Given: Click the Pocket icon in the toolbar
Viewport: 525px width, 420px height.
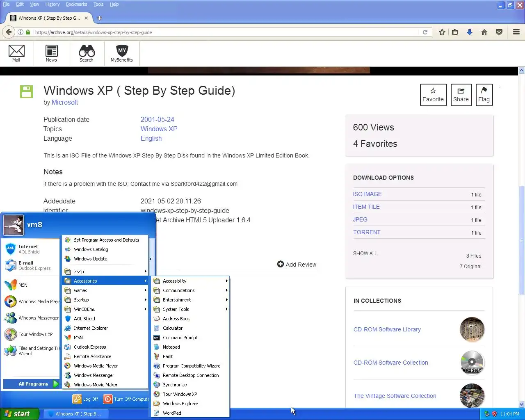Looking at the screenshot, I should (x=499, y=32).
